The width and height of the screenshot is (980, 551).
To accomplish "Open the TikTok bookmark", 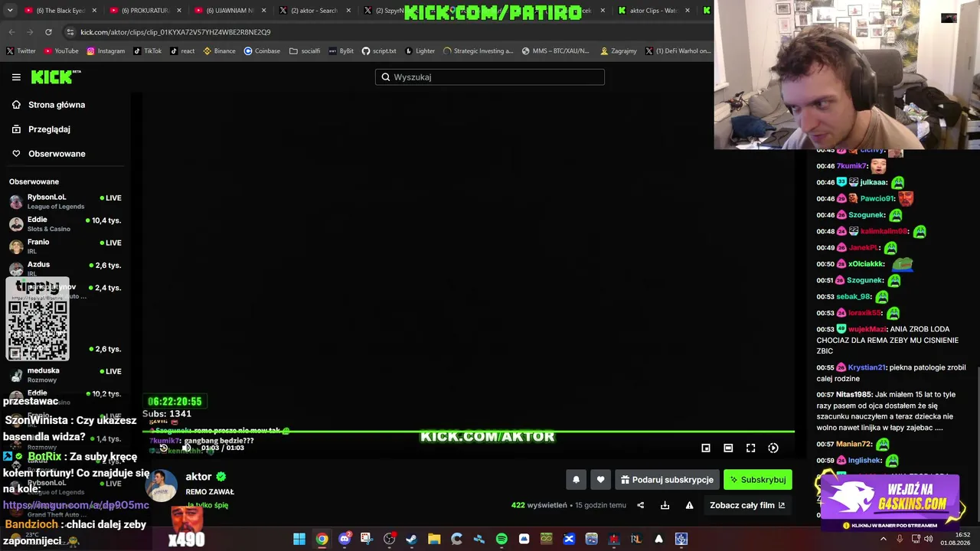I will tap(148, 51).
